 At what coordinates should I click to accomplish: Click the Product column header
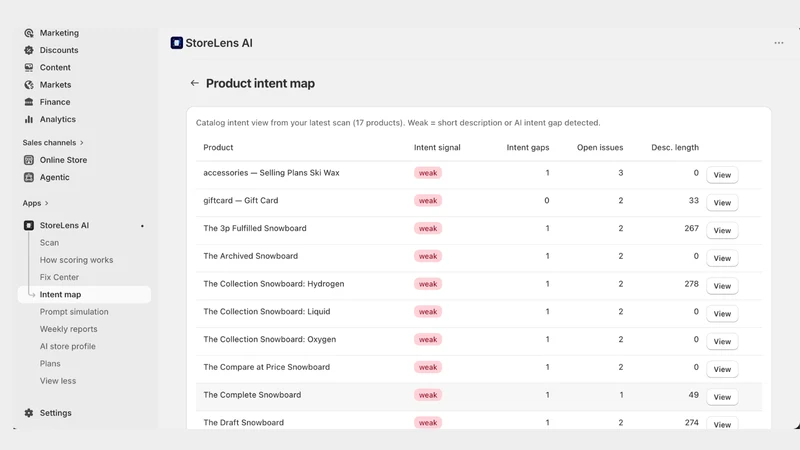coord(218,147)
